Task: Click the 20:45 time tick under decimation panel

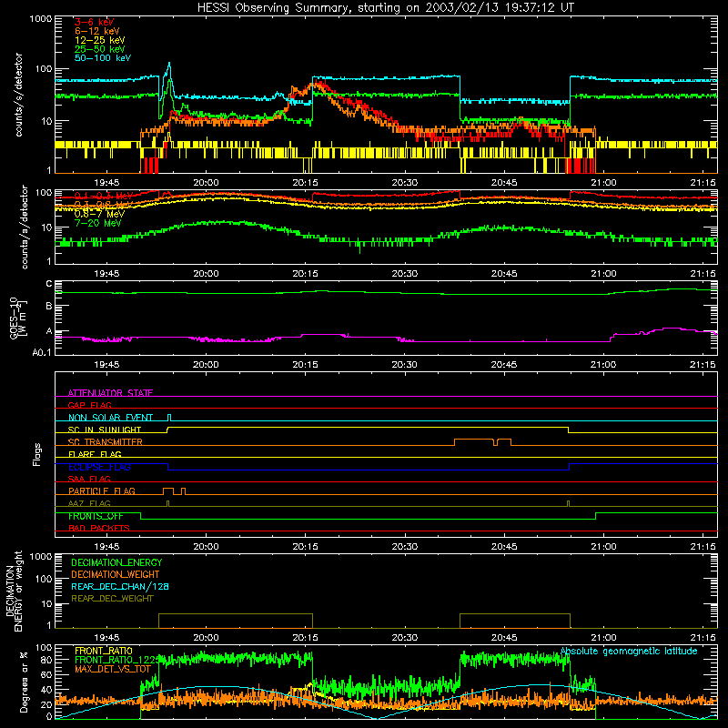Action: [x=504, y=638]
